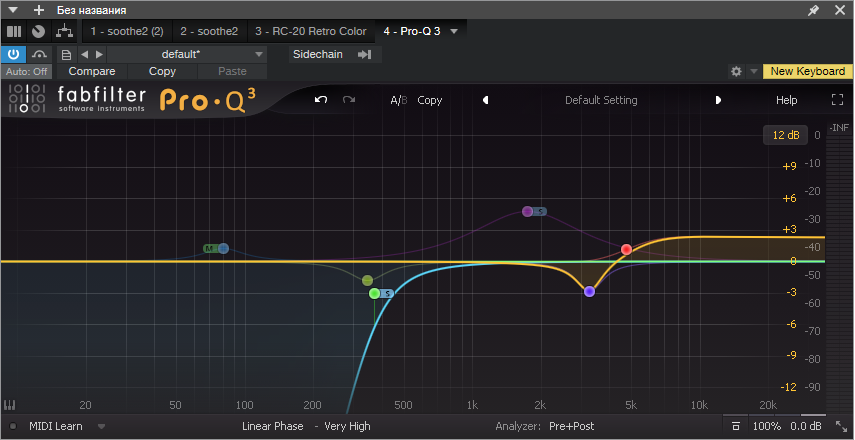Open the sidechain routing icon

coord(364,55)
